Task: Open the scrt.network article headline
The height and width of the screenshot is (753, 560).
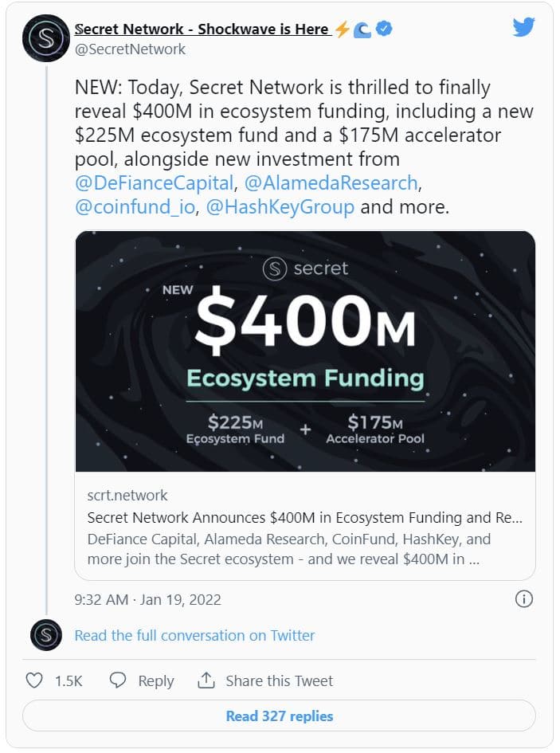Action: 304,517
